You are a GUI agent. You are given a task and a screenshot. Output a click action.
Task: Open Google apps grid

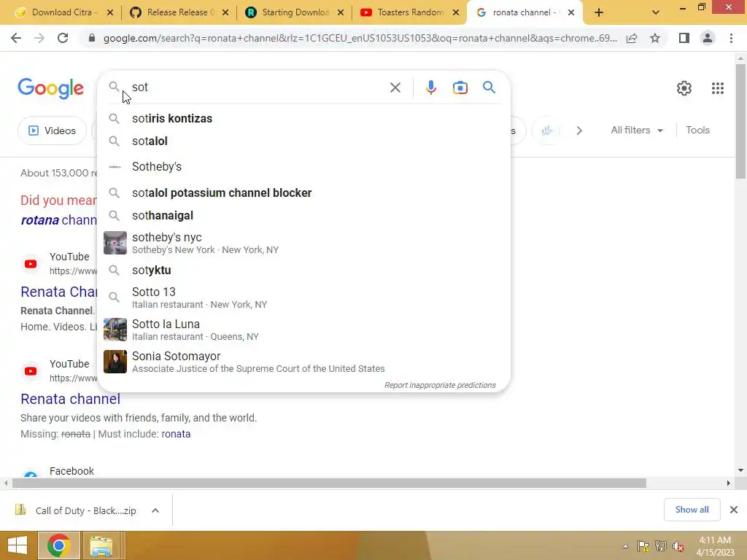pos(718,88)
